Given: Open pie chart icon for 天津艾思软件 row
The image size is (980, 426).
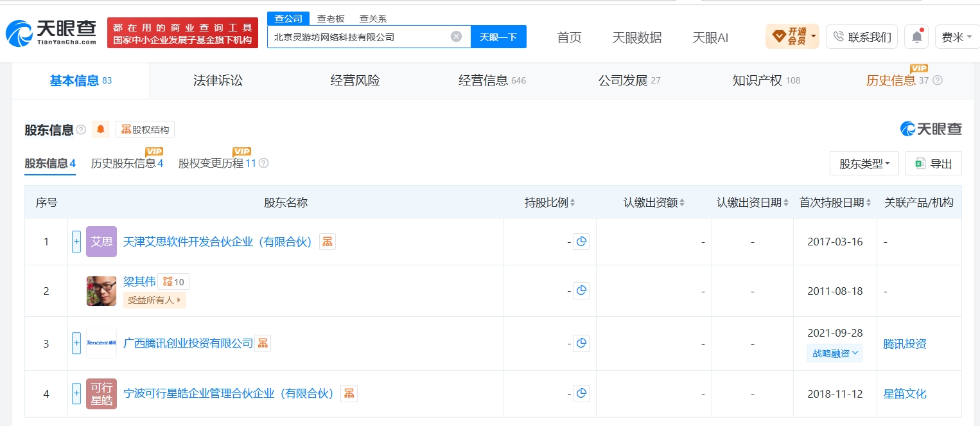Looking at the screenshot, I should coord(581,242).
